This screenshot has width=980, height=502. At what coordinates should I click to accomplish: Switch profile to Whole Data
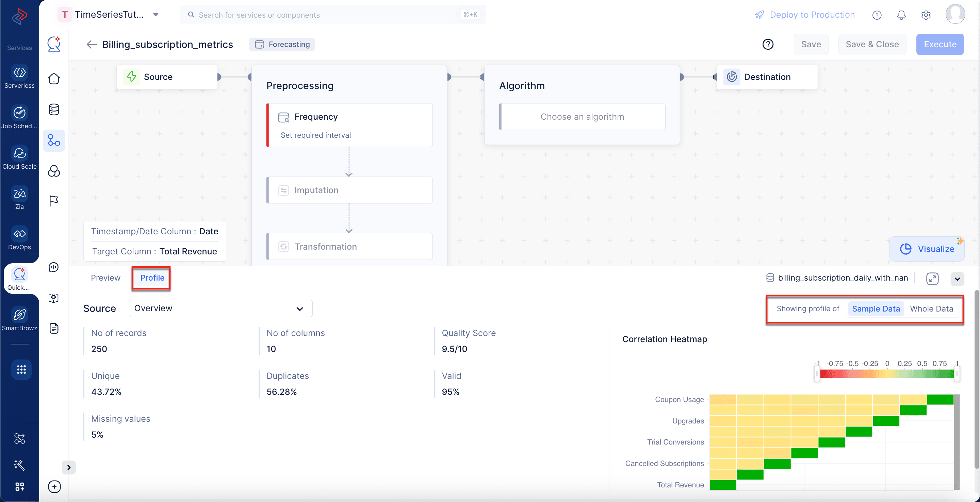pos(931,308)
